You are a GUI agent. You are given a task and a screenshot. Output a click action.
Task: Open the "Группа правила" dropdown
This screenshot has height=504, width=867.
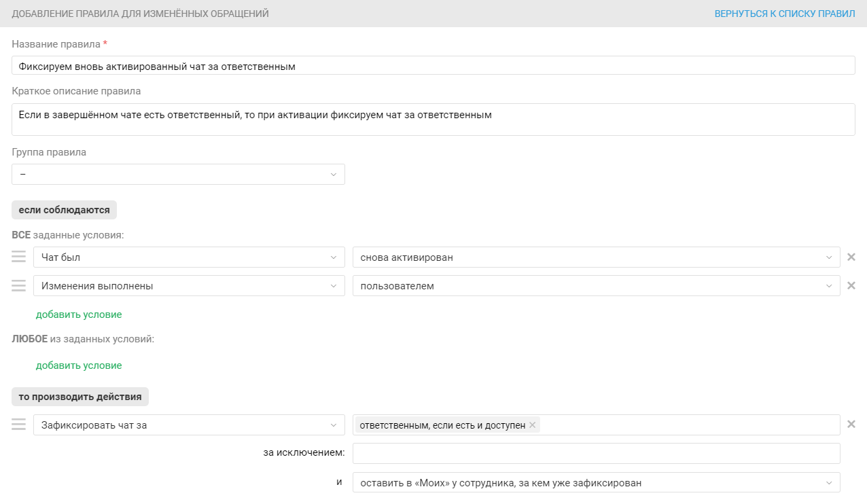[x=178, y=175]
